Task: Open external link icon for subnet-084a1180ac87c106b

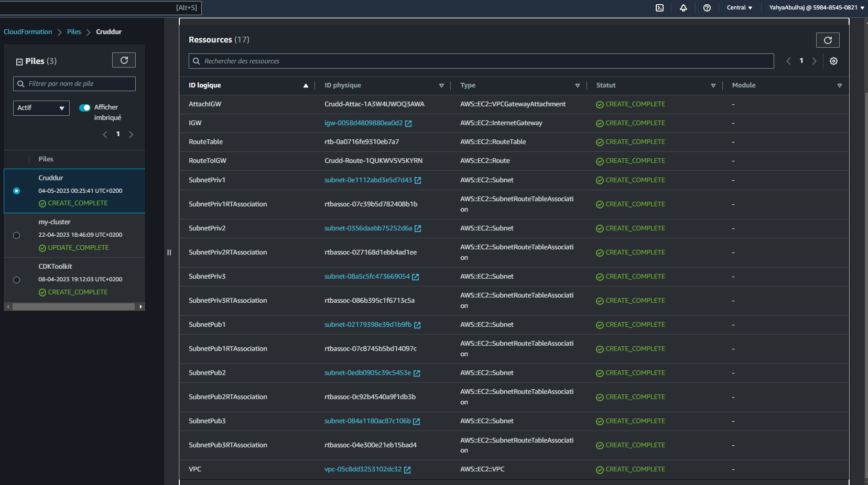Action: [417, 422]
